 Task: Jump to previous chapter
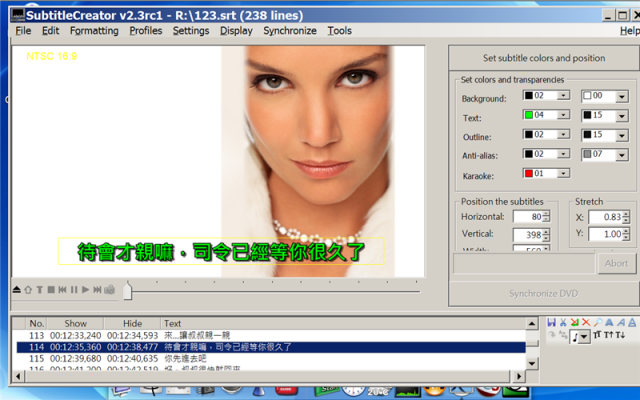[62, 290]
